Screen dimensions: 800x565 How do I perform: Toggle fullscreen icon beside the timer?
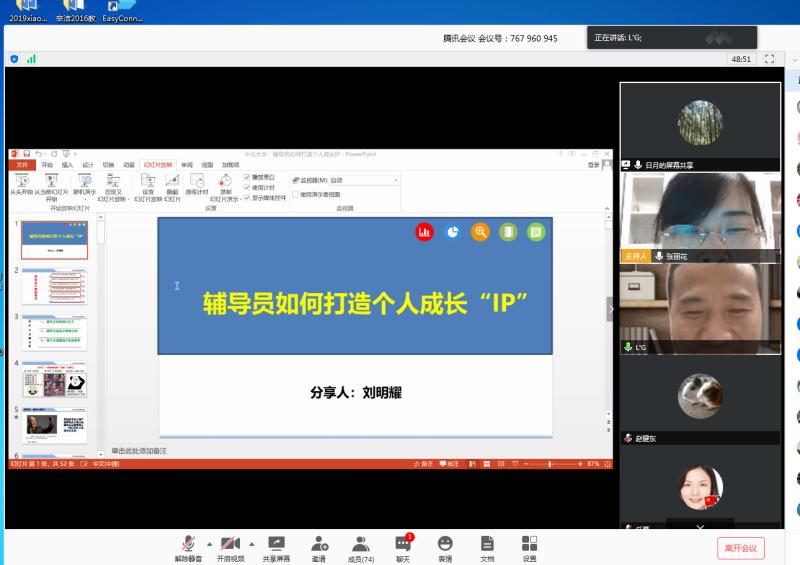(x=769, y=59)
